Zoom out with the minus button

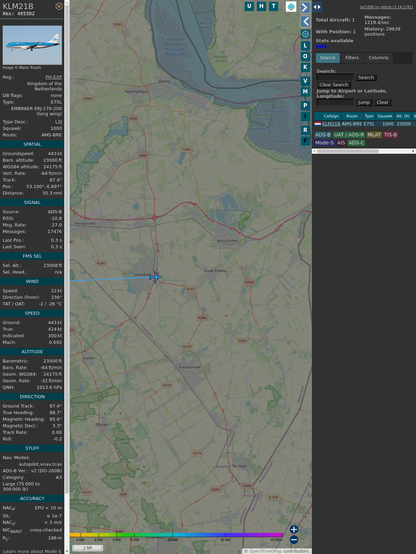point(294,540)
